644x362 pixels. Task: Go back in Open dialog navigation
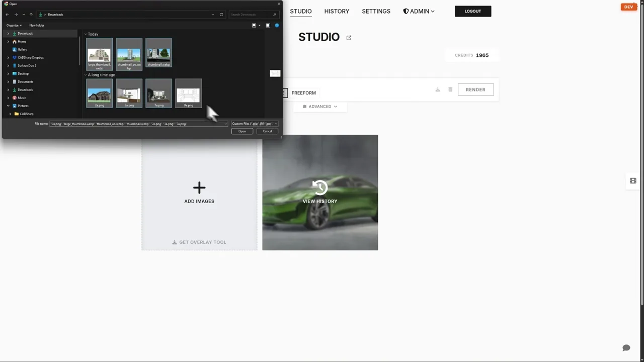7,15
